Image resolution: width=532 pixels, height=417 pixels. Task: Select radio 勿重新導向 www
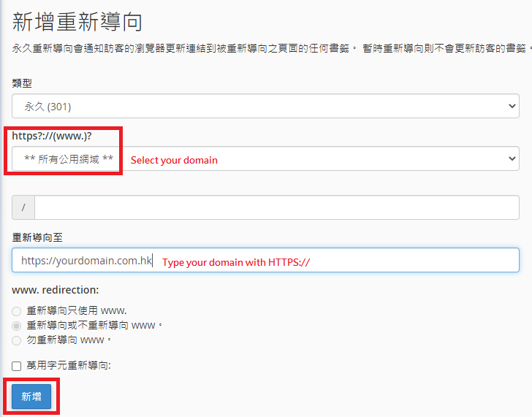click(16, 340)
